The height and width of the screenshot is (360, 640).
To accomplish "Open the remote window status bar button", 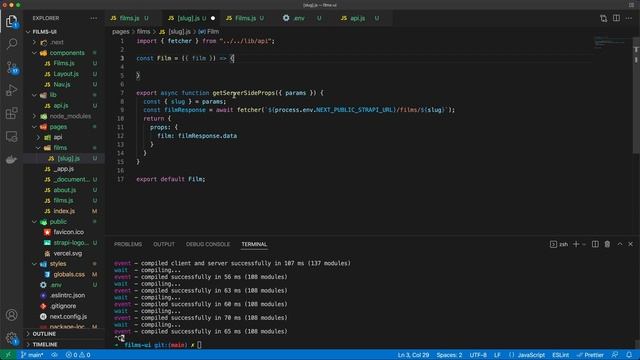I will pos(8,355).
